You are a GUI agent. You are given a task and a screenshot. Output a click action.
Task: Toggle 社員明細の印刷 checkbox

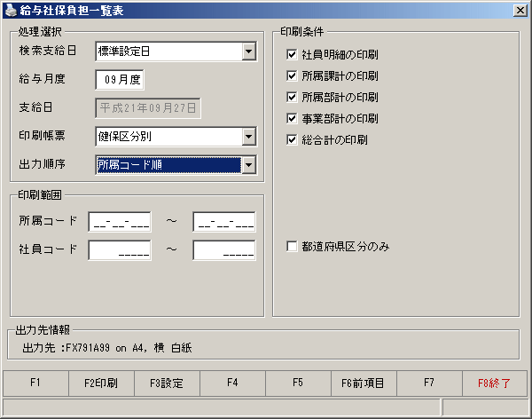coord(292,54)
